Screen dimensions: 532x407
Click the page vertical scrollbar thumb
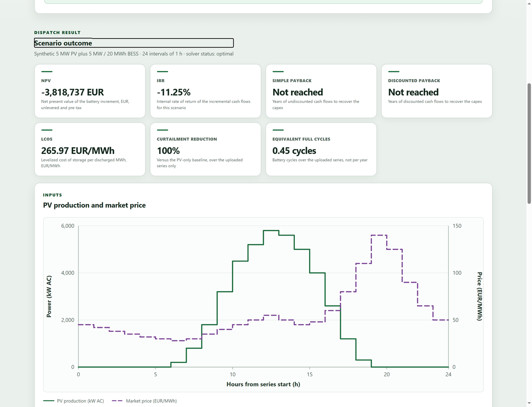(x=528, y=143)
